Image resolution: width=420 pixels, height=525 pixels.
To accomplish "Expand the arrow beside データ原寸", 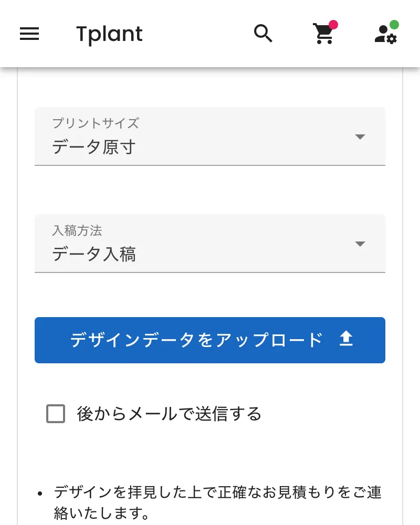I will pyautogui.click(x=360, y=137).
